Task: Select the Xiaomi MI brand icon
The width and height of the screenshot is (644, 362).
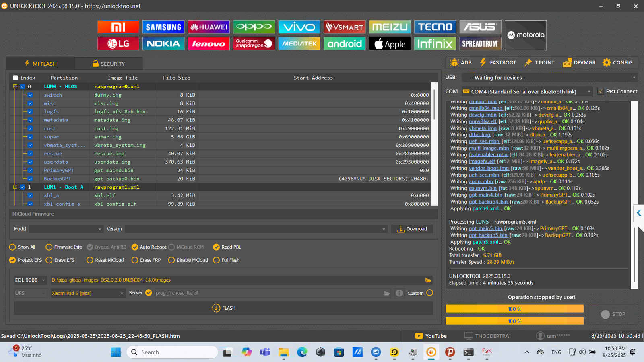Action: point(118,27)
